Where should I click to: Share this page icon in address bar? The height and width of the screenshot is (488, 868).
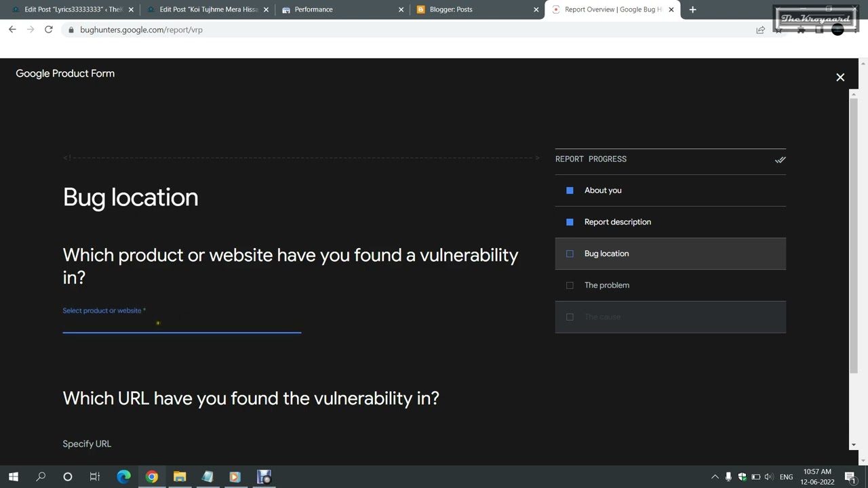pos(760,30)
